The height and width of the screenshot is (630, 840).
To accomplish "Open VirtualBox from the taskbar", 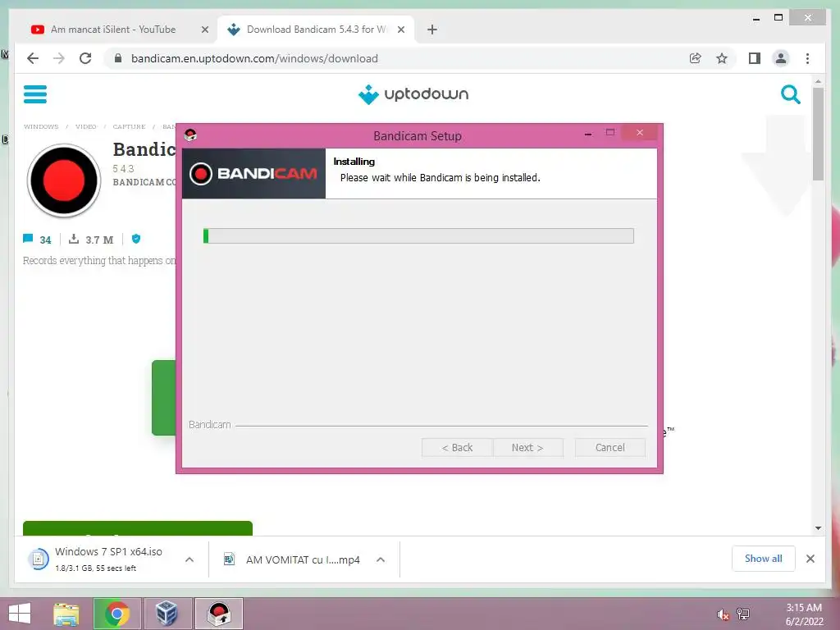I will click(167, 614).
